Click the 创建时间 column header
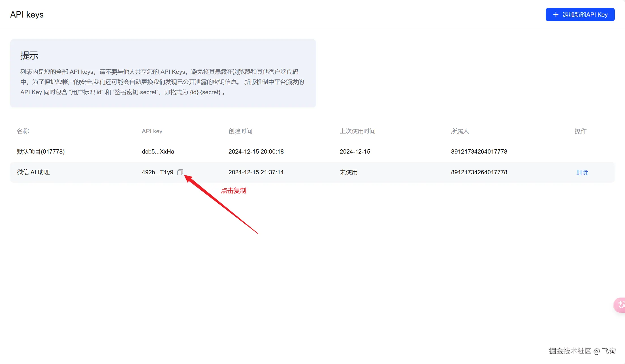625x364 pixels. tap(240, 131)
